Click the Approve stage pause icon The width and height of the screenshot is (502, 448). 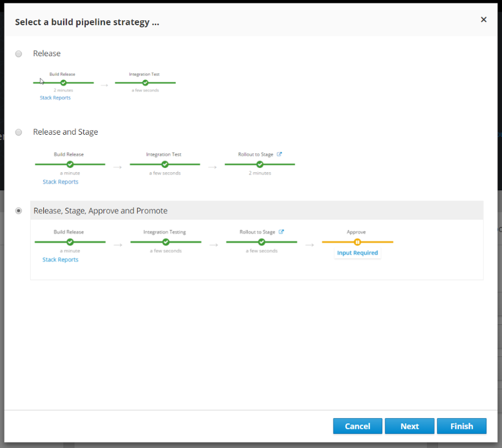[x=357, y=242]
